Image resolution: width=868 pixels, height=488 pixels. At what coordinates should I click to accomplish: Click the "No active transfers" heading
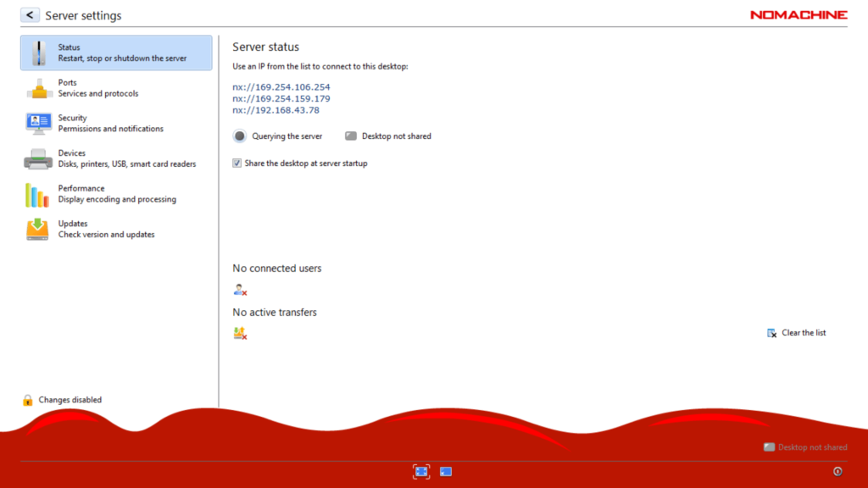coord(275,313)
